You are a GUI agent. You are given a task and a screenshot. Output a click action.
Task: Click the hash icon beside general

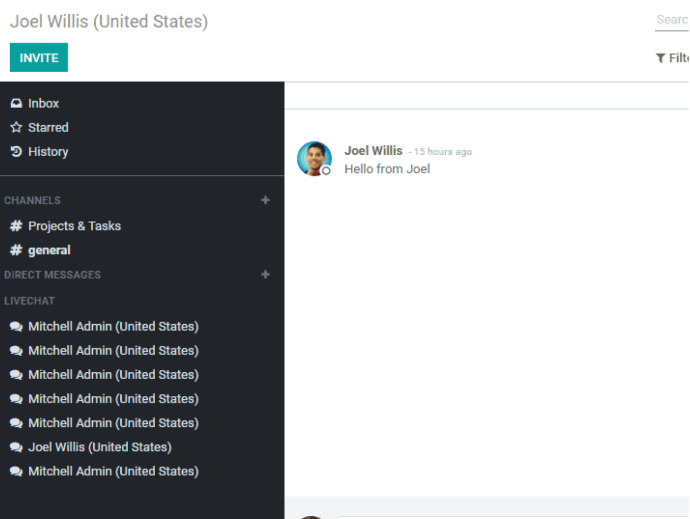click(16, 250)
